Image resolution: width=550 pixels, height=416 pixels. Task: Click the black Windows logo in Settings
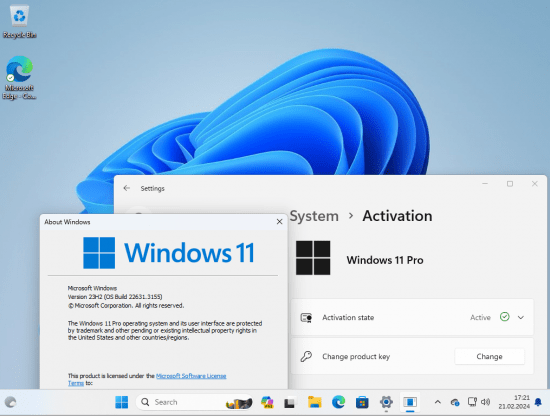313,258
